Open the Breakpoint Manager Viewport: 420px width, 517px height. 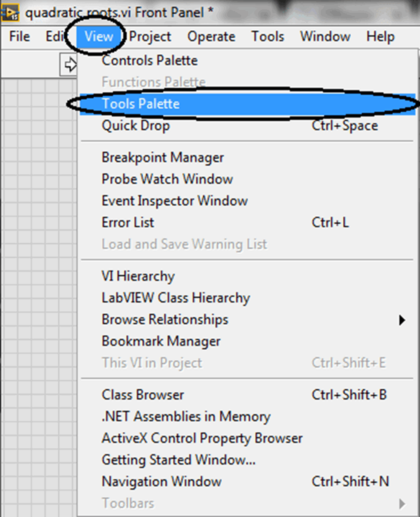(x=163, y=157)
